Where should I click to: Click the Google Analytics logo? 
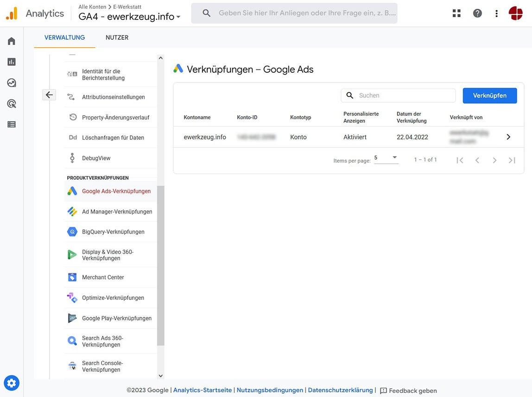[x=12, y=13]
